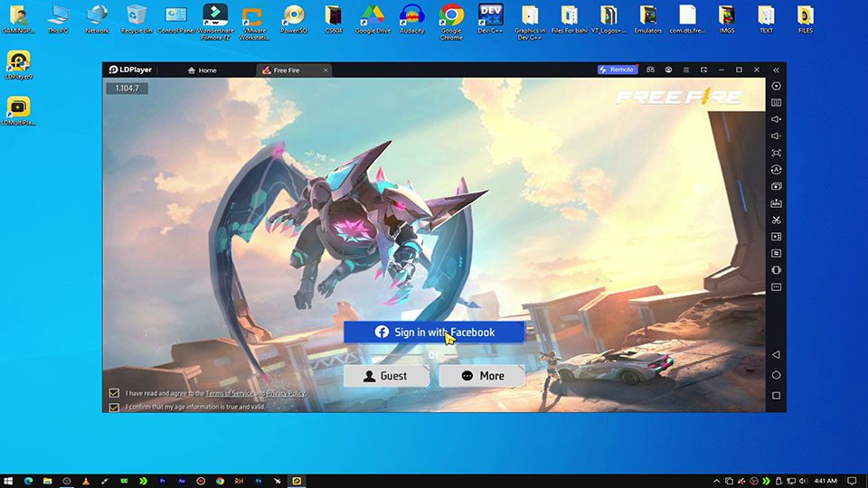Tap the Android recent apps square button
Viewport: 868px width, 488px height.
coord(776,395)
